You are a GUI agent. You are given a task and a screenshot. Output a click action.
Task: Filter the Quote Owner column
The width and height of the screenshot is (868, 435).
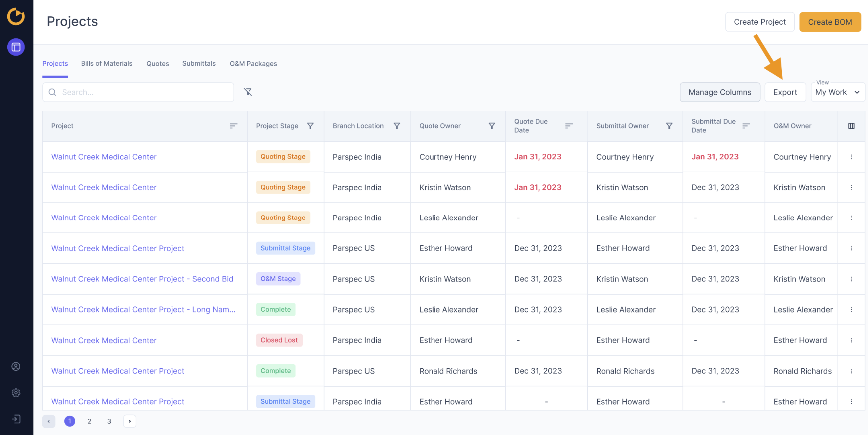[492, 126]
